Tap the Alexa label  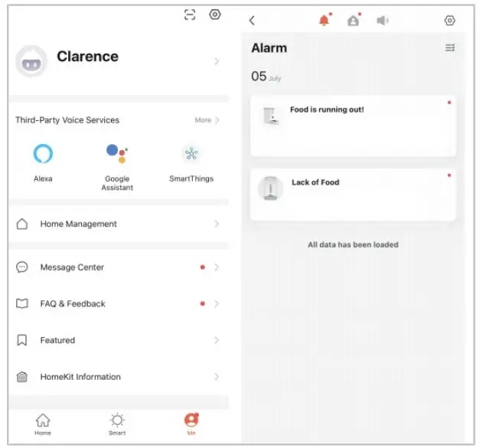(43, 178)
